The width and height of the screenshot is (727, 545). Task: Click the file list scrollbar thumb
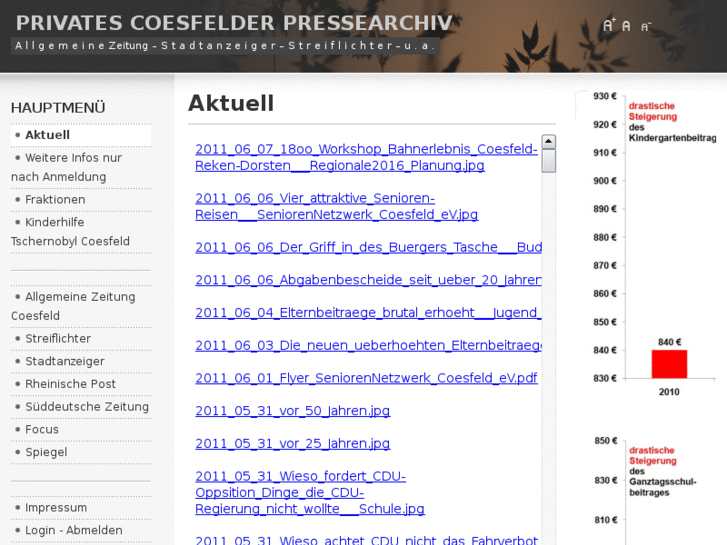[x=548, y=161]
